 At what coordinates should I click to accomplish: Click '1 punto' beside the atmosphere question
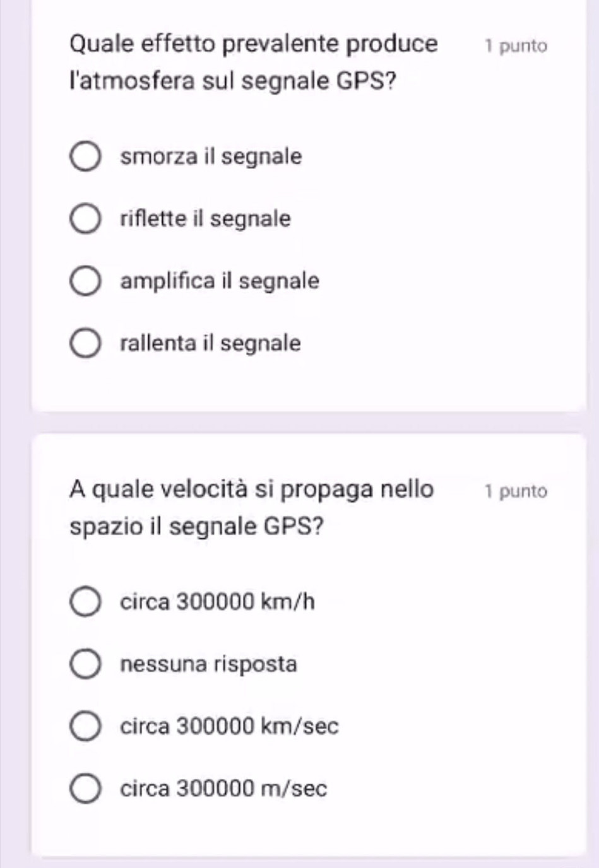[x=516, y=46]
